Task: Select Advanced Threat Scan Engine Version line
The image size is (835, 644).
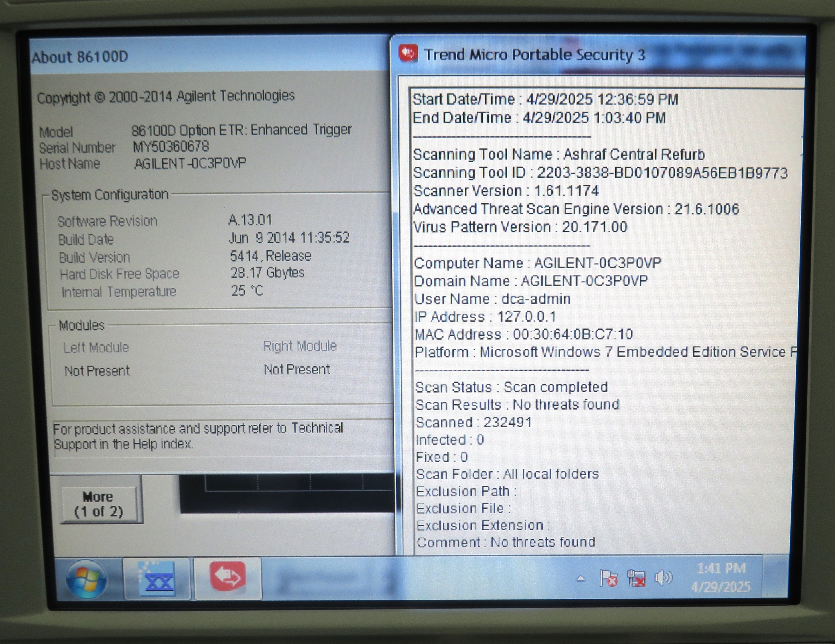Action: pos(576,209)
